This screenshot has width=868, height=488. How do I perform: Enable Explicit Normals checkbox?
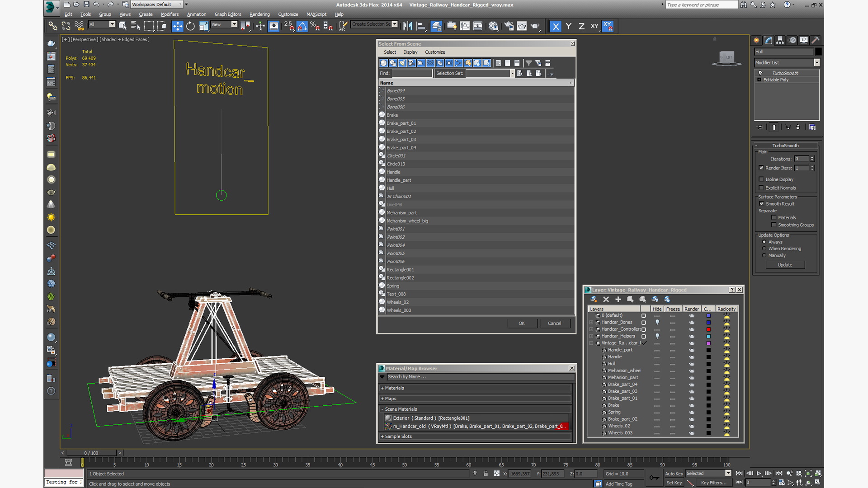(761, 188)
